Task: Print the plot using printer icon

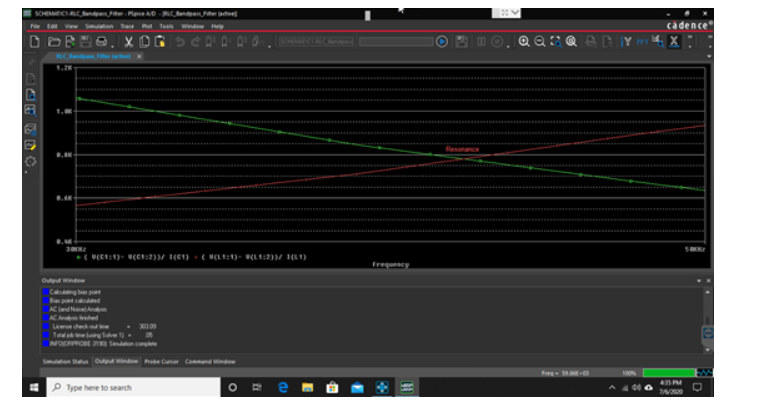Action: point(101,42)
